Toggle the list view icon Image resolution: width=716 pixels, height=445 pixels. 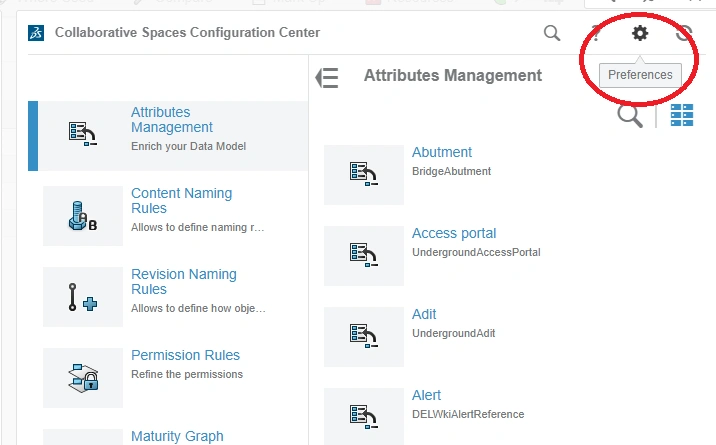click(x=682, y=116)
